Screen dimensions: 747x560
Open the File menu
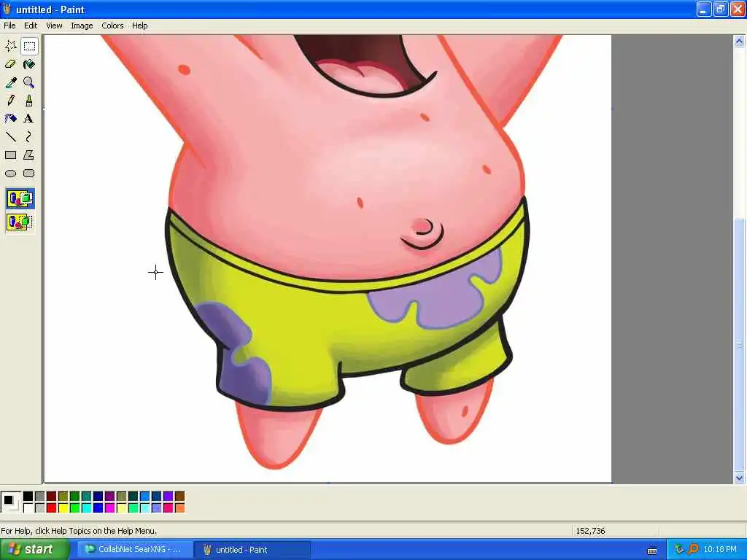[x=9, y=26]
